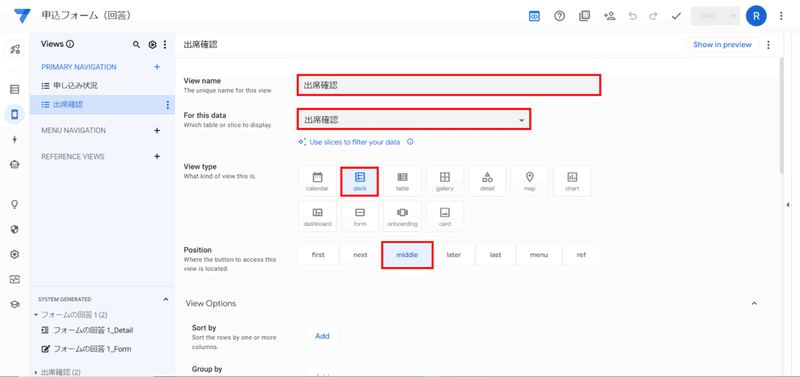
Task: Open the header three-dot more menu
Action: click(x=782, y=16)
